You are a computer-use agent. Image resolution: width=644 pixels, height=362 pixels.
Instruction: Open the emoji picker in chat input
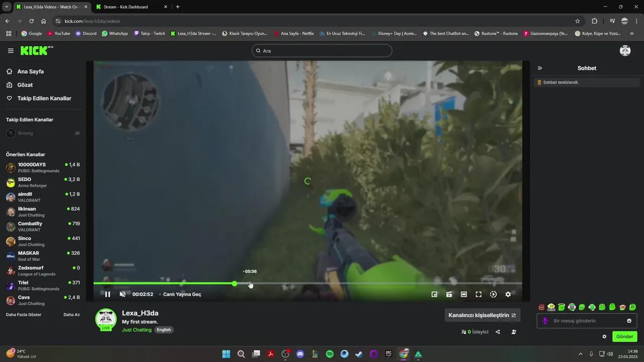[x=629, y=321]
